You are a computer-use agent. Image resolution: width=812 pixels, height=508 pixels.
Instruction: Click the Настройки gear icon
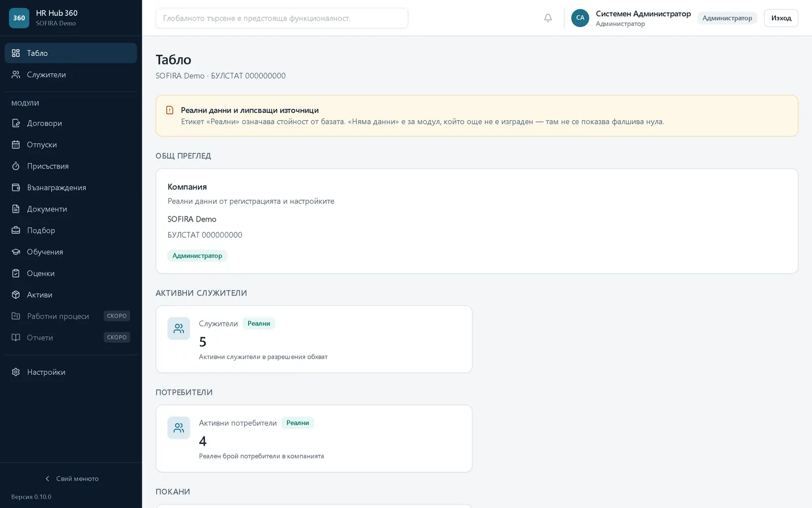pyautogui.click(x=16, y=372)
